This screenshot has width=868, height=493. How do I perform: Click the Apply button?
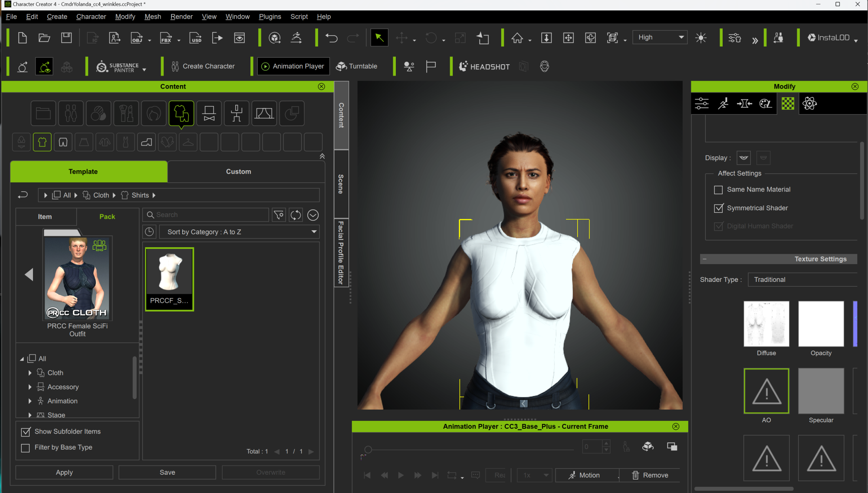(x=64, y=473)
